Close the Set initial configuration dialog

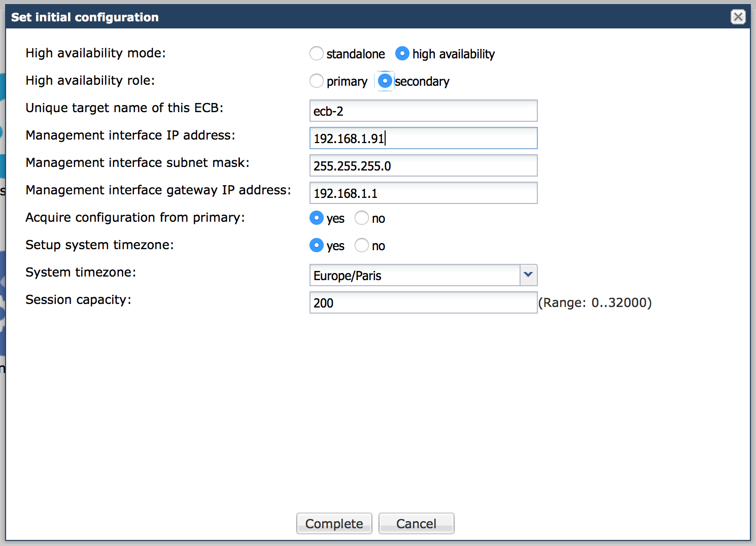[x=738, y=17]
